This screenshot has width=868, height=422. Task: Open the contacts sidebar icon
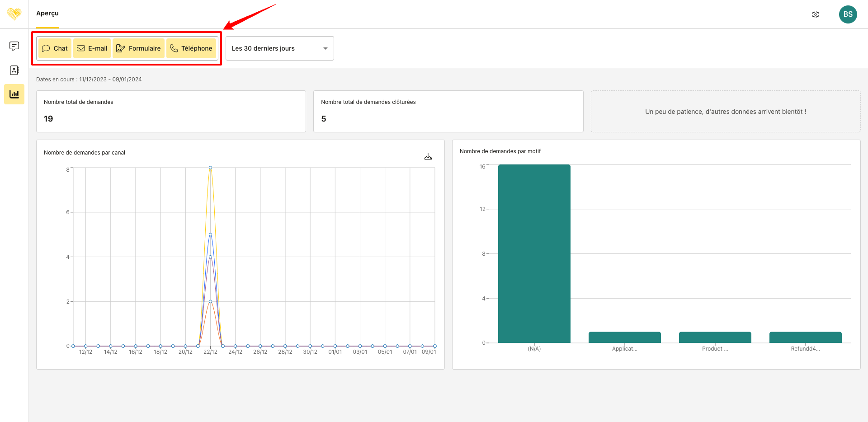pyautogui.click(x=14, y=70)
